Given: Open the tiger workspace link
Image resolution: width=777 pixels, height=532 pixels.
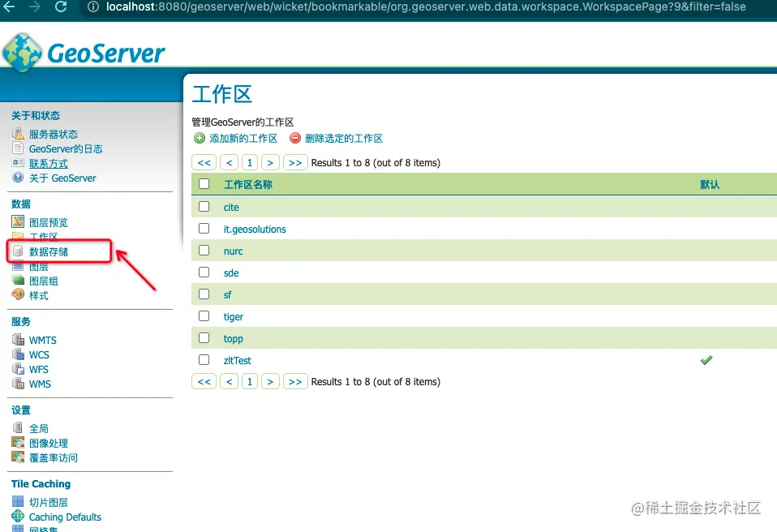Looking at the screenshot, I should click(x=234, y=316).
